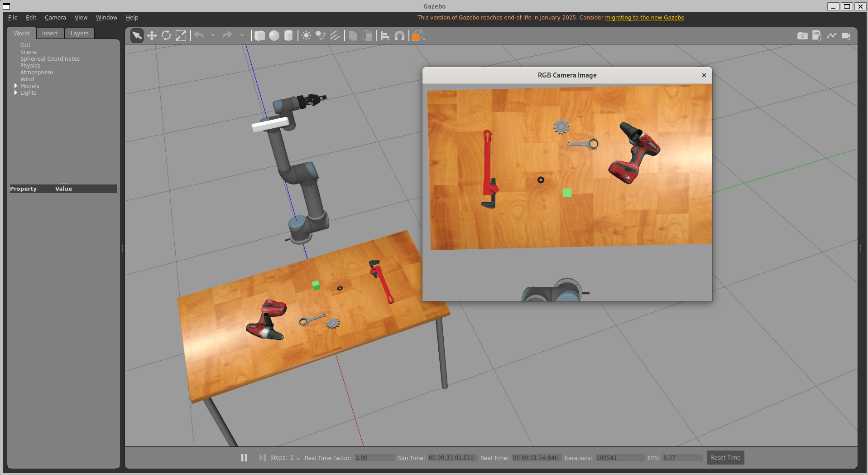Toggle the snap magnet tool
Image resolution: width=868 pixels, height=475 pixels.
(399, 36)
